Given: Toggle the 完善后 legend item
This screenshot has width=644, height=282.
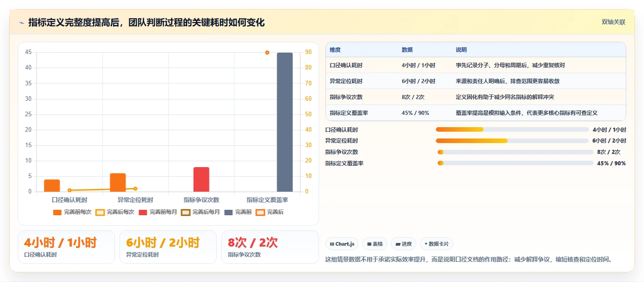Looking at the screenshot, I should [x=270, y=212].
